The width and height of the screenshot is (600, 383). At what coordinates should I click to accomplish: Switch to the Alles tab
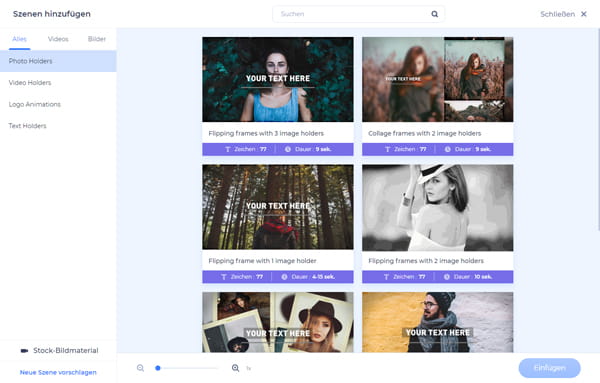20,39
